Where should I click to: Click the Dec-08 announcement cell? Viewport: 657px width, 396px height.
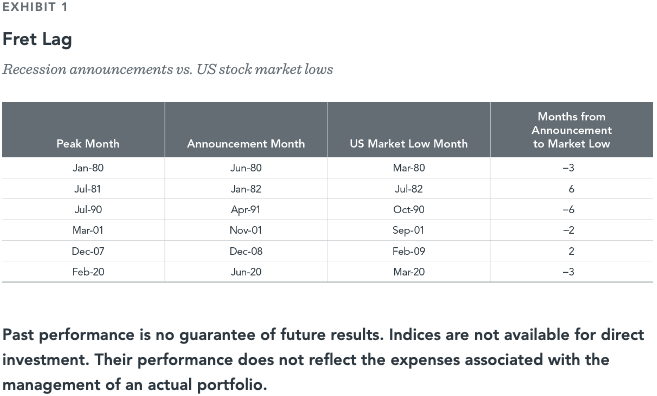point(246,251)
